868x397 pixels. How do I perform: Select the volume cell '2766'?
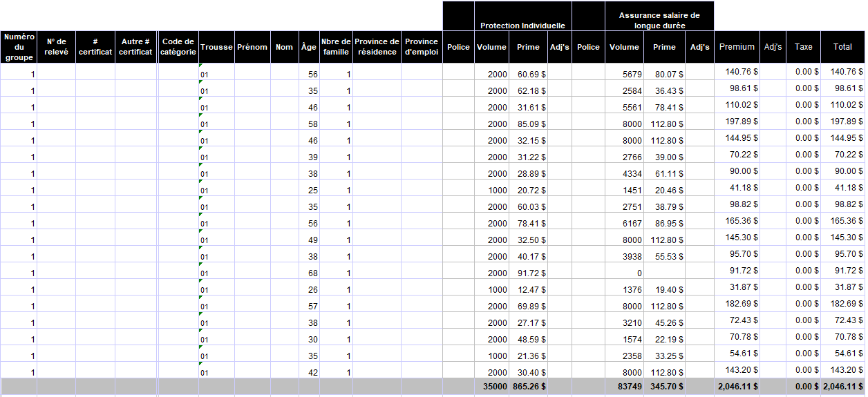[625, 155]
